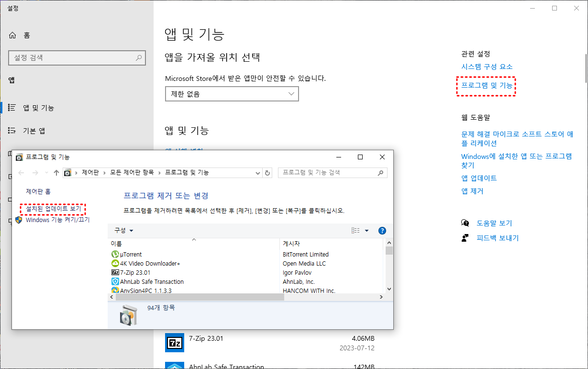
Task: Click BitTorrent Limited publisher cell
Action: point(306,254)
